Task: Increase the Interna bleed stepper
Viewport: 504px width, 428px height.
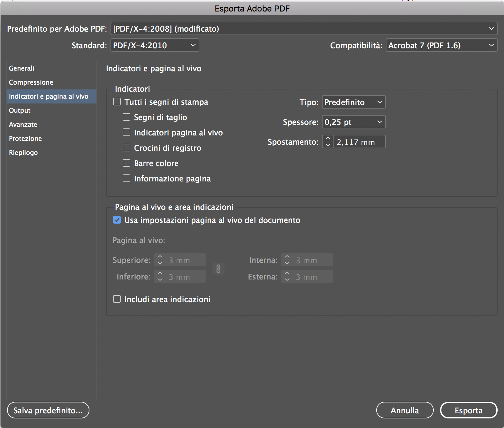Action: coord(287,256)
